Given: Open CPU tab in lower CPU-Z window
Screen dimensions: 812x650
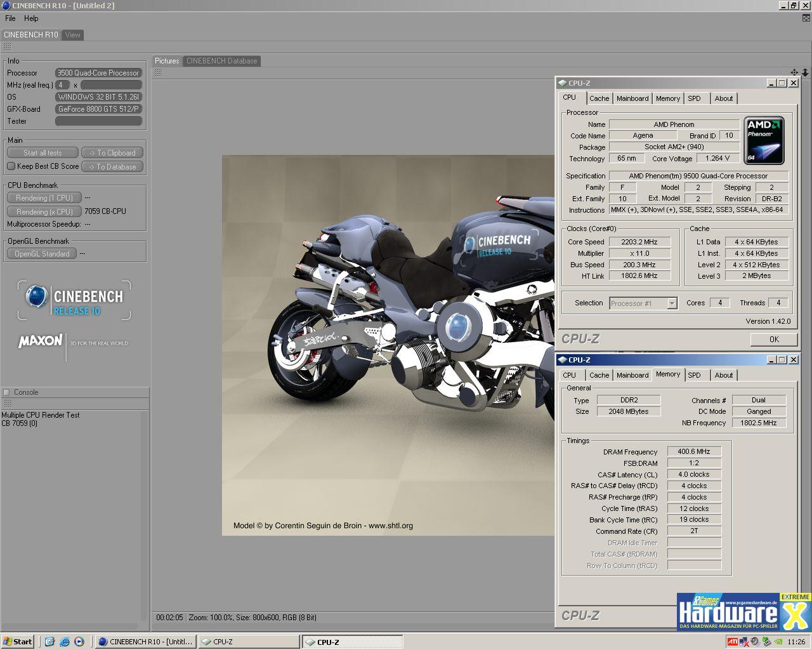Looking at the screenshot, I should click(x=570, y=375).
